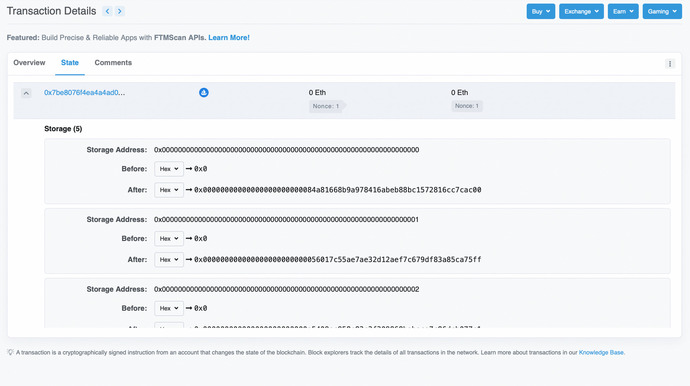Screen dimensions: 690x386
Task: Click the blue contract icon beside address
Action: click(x=203, y=92)
